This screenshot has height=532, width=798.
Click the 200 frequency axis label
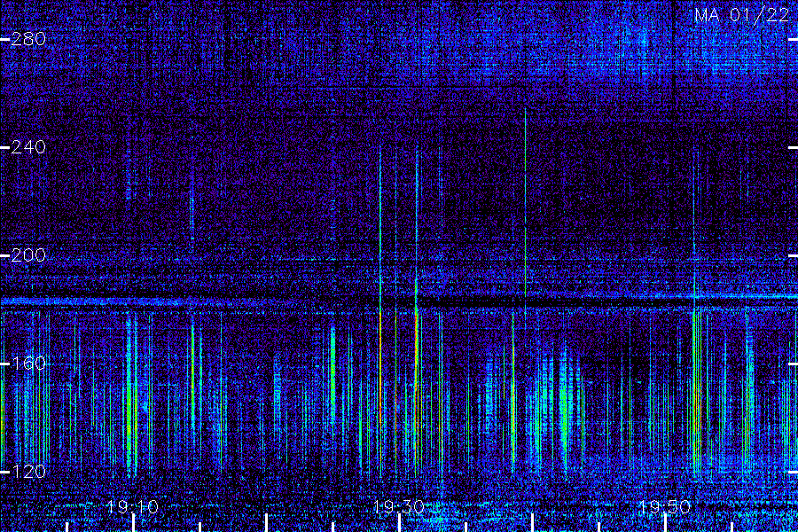tap(28, 255)
